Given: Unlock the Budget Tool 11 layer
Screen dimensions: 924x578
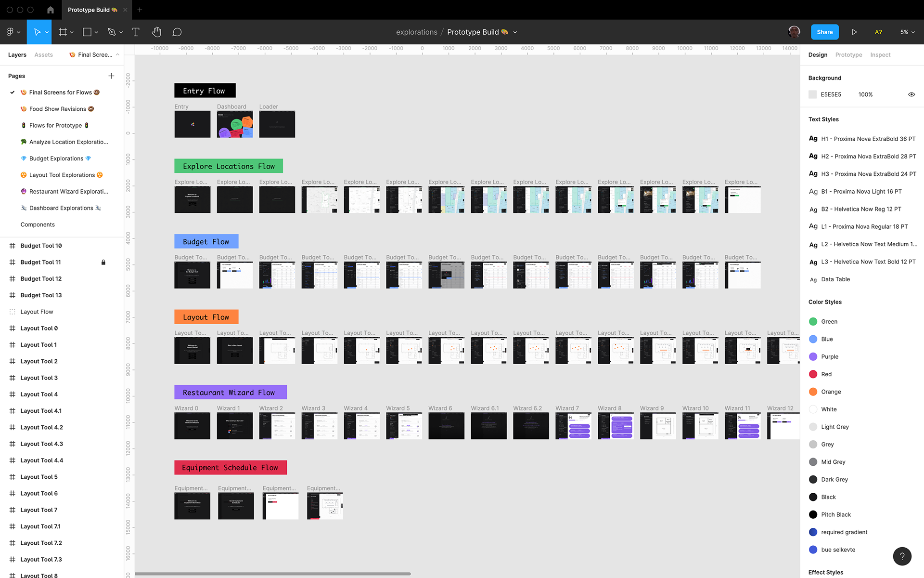Looking at the screenshot, I should point(103,263).
